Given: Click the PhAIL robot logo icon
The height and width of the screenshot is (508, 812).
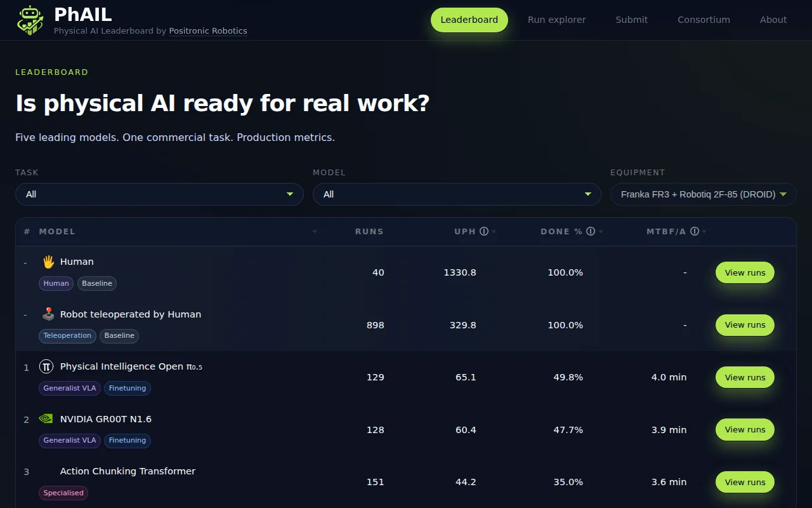Looking at the screenshot, I should tap(30, 20).
